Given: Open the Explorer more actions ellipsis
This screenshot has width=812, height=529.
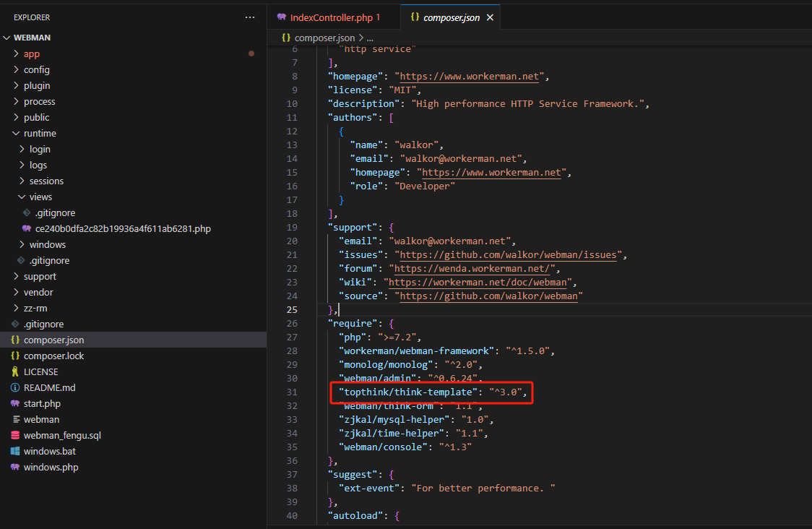Looking at the screenshot, I should tap(250, 17).
